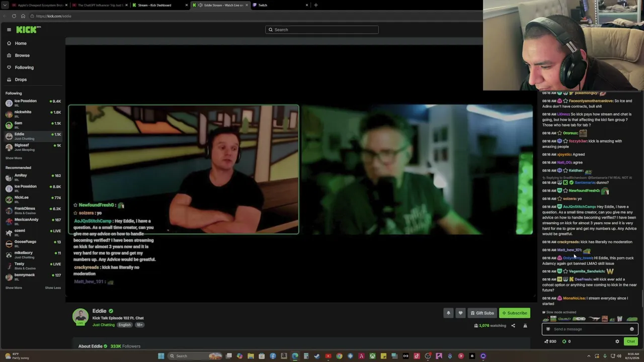Viewport: 644px width, 362px height.
Task: Open the tab list dropdown arrow
Action: (6, 5)
